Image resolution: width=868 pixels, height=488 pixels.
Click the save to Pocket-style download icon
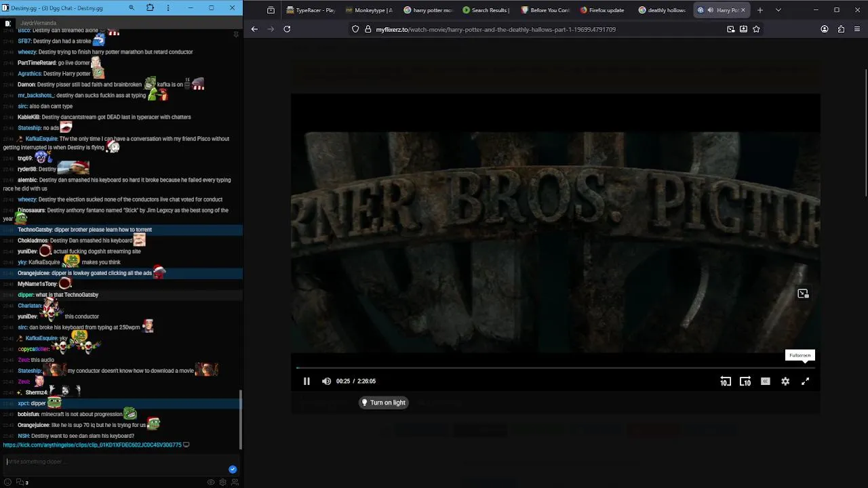click(x=743, y=29)
